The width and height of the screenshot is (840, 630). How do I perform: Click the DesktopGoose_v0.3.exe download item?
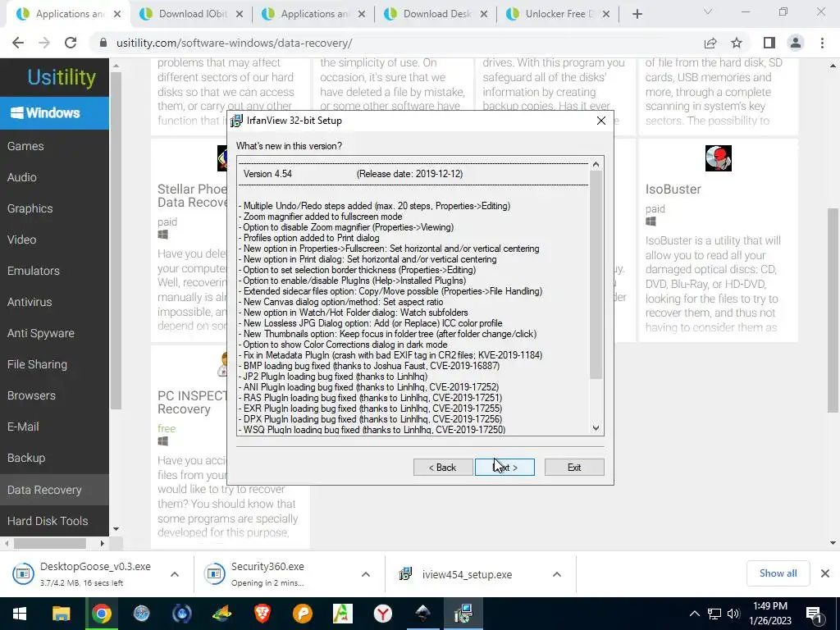[82, 573]
